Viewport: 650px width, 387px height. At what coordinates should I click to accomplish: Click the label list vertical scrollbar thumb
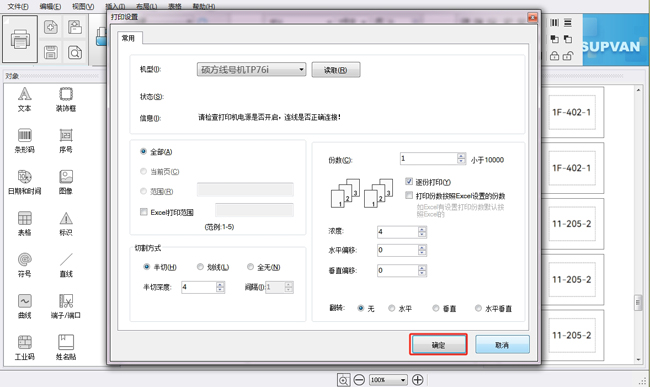638,302
